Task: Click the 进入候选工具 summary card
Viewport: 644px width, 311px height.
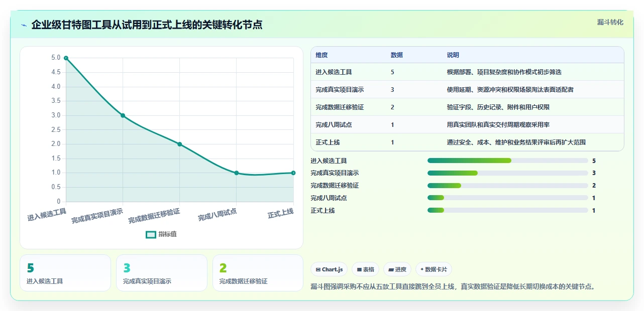Action: 65,273
